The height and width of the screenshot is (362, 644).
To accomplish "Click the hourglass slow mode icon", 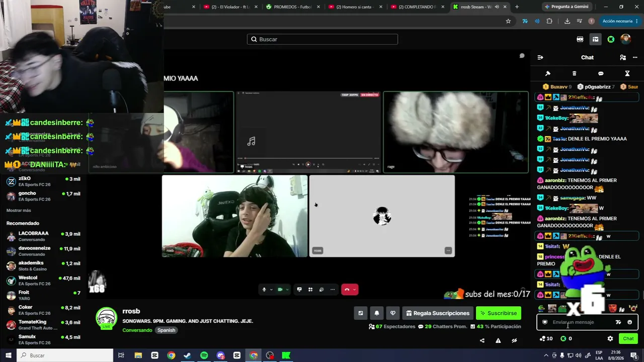I will [x=627, y=73].
